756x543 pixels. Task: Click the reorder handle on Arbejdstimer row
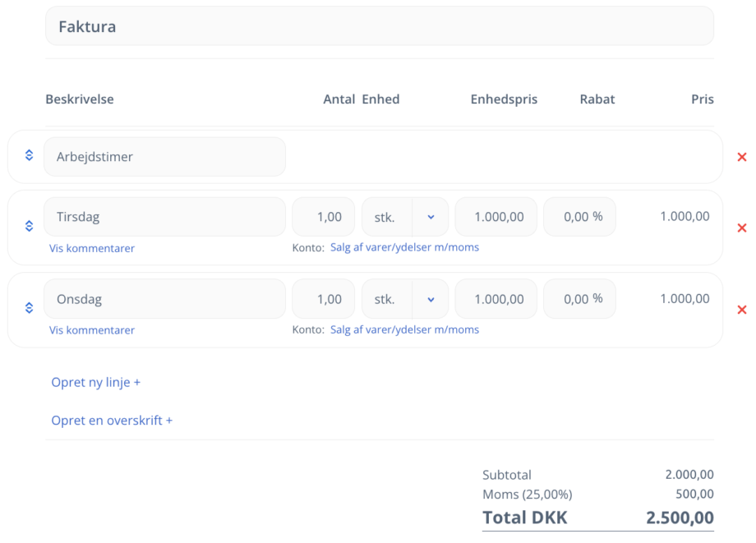29,155
